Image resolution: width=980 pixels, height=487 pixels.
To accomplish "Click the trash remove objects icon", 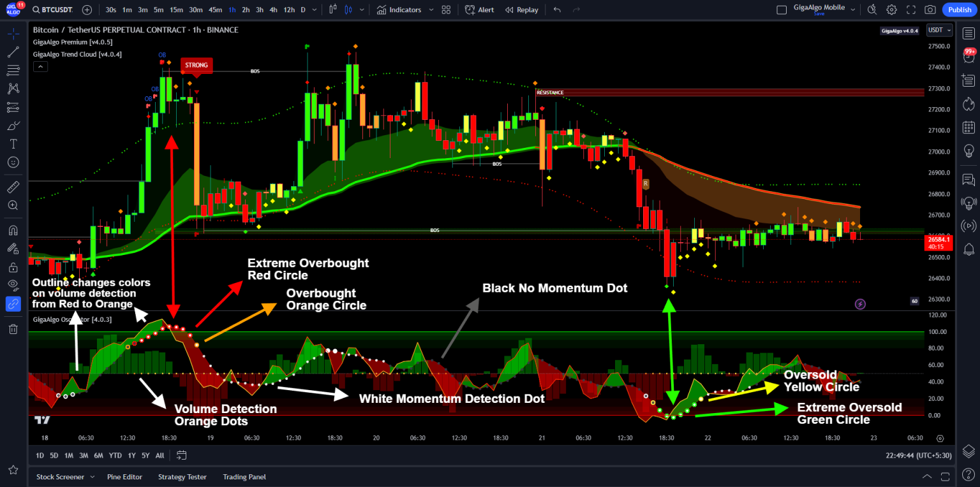I will [13, 329].
